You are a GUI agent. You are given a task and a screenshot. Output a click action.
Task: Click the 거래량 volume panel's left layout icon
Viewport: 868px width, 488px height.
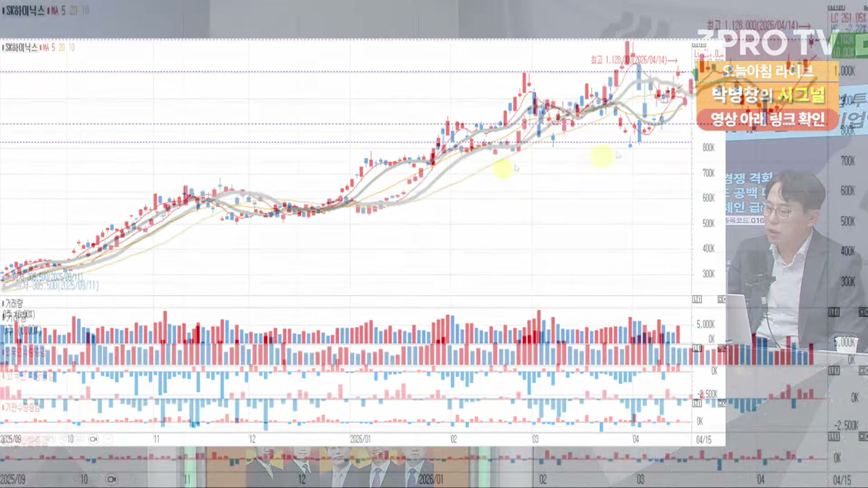(x=697, y=300)
